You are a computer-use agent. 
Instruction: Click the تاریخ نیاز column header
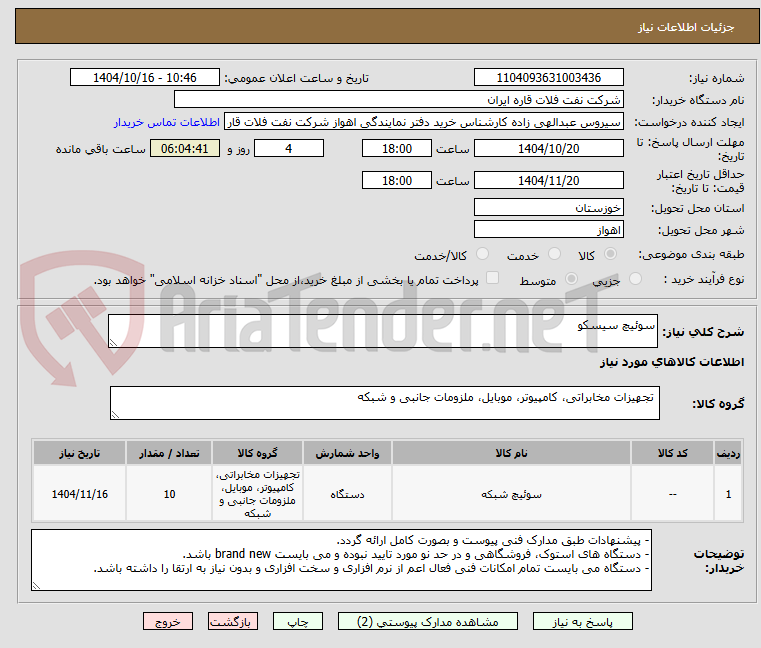tap(80, 453)
